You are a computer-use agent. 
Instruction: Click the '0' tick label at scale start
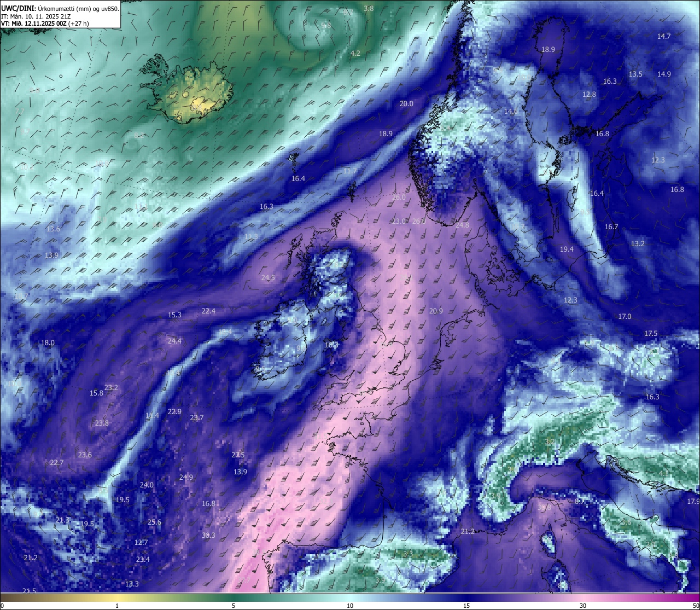2,606
